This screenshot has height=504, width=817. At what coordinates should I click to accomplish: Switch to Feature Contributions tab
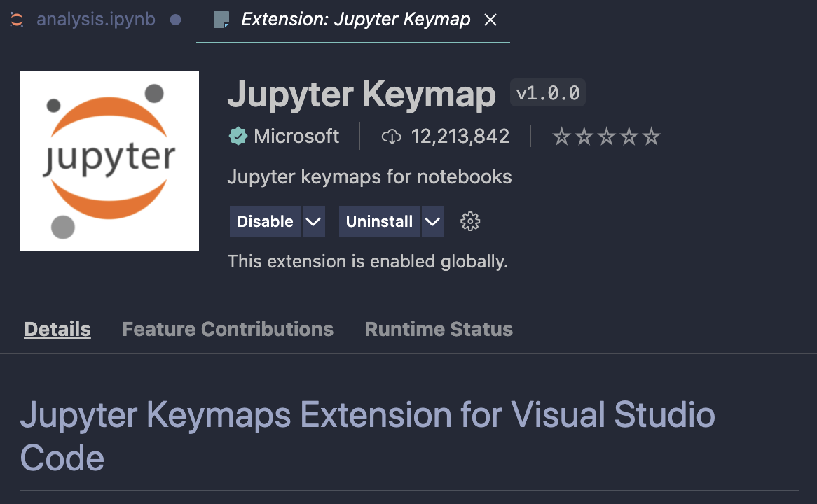[x=228, y=329]
